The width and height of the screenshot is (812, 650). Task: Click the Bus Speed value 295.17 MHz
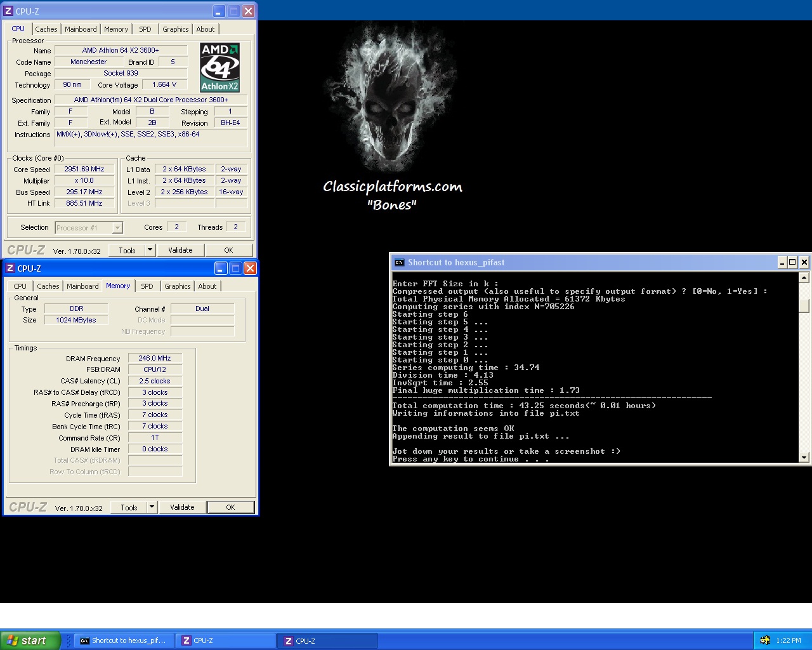(84, 192)
